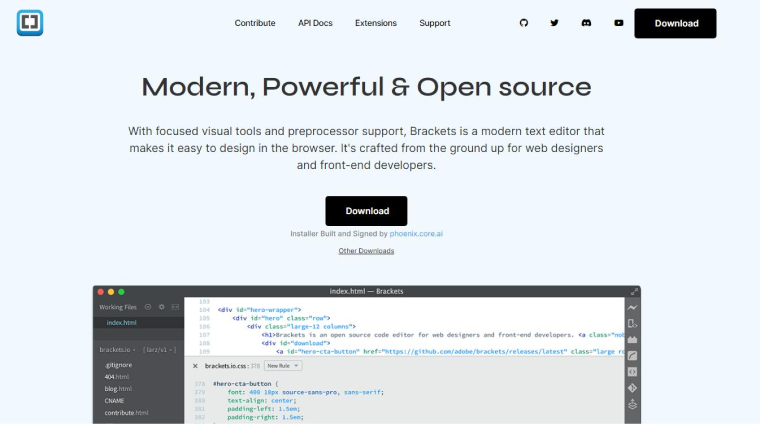Click the circle icon beside Working Files
Screen dimensions: 760x424
click(148, 307)
